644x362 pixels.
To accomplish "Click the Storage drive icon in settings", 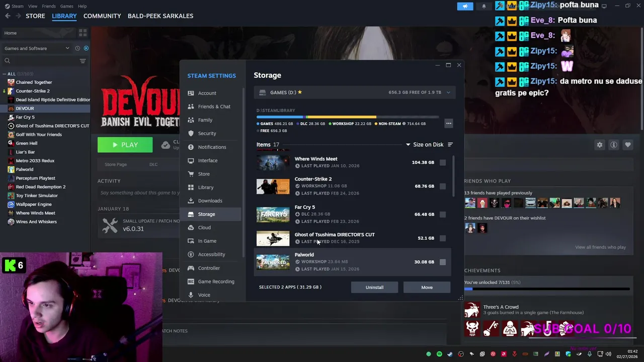I will tap(191, 214).
